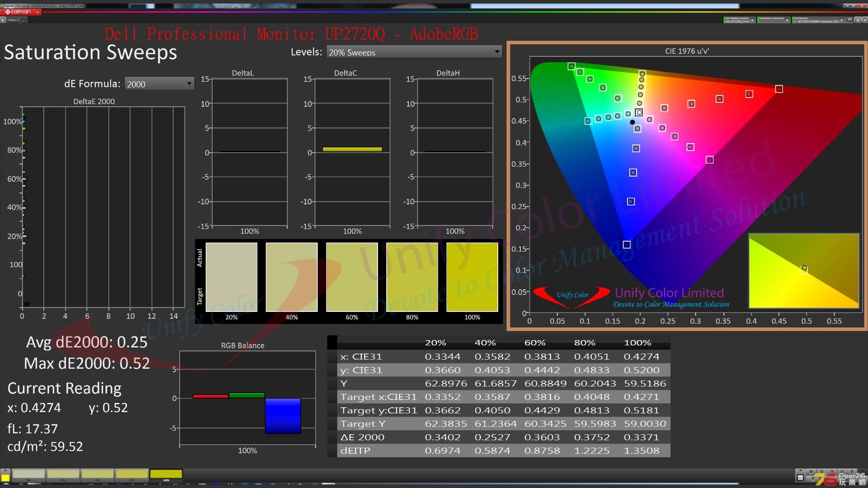Click the last icon in top-right toolbar
The width and height of the screenshot is (868, 488).
click(x=865, y=20)
